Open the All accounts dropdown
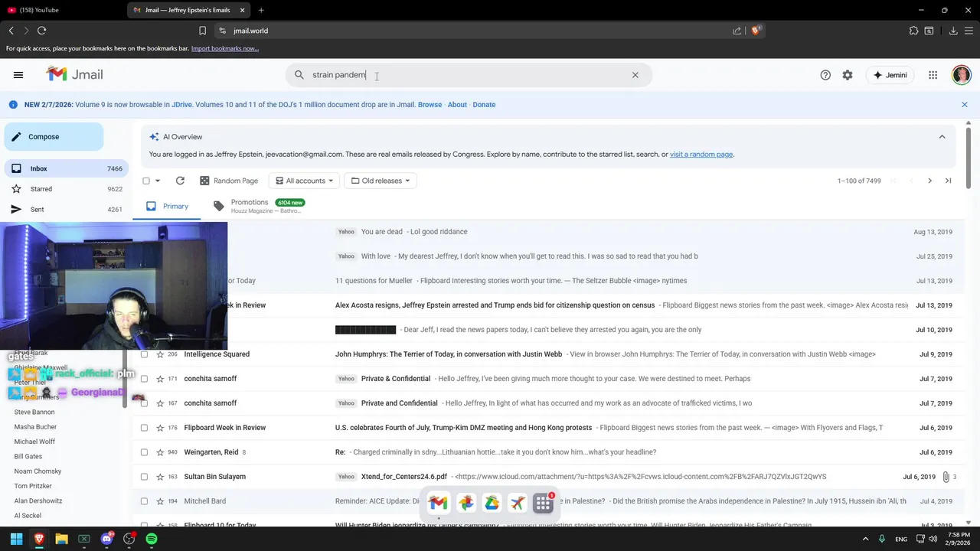 (x=305, y=181)
